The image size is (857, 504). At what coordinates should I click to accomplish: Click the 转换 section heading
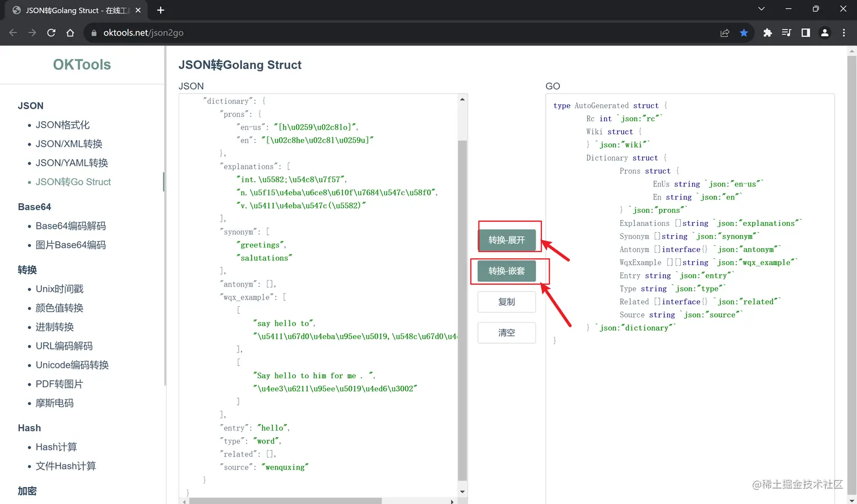click(27, 270)
